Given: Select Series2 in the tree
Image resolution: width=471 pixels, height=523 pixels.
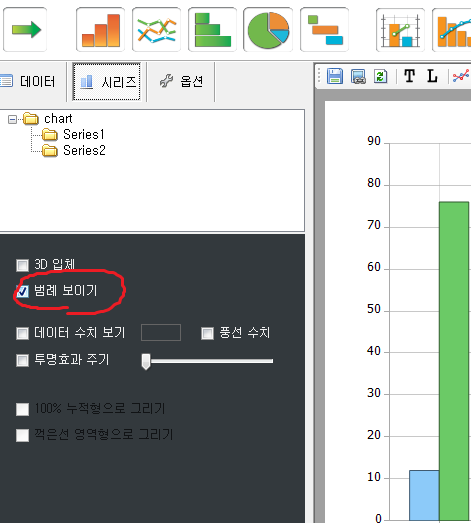Looking at the screenshot, I should 74,150.
